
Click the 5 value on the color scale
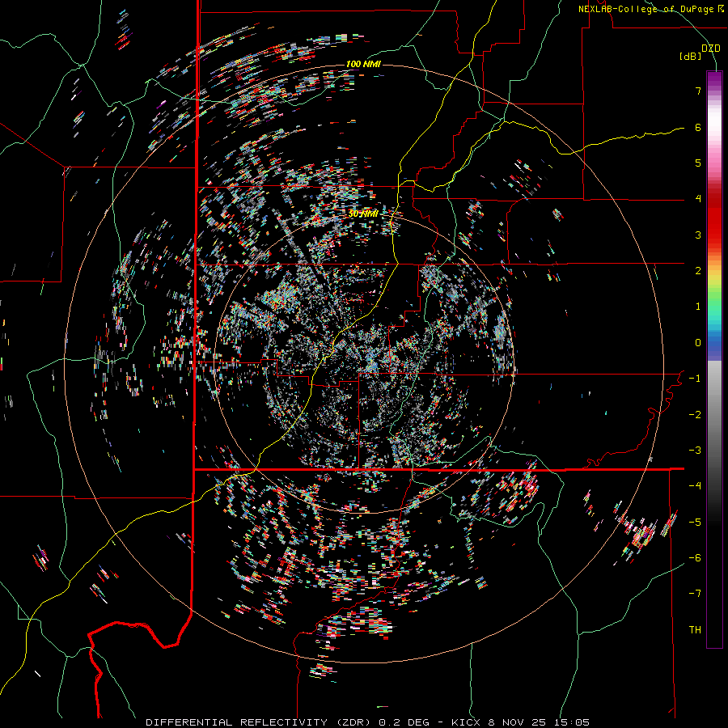tap(698, 163)
